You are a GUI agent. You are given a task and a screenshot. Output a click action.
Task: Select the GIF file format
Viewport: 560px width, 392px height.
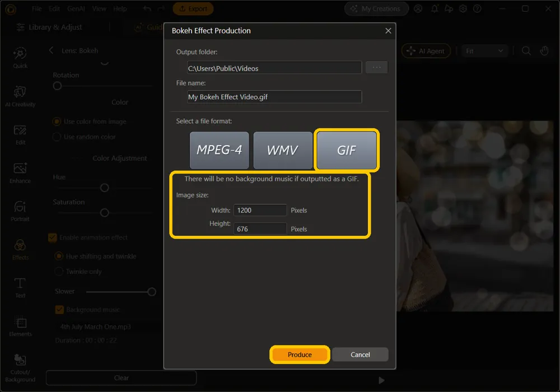pyautogui.click(x=347, y=150)
